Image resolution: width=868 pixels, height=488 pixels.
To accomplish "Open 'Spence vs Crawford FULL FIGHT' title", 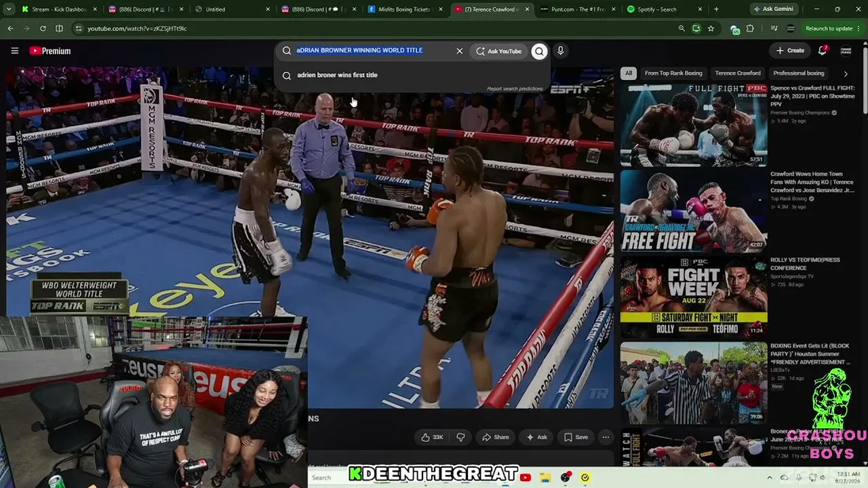I will [x=812, y=96].
